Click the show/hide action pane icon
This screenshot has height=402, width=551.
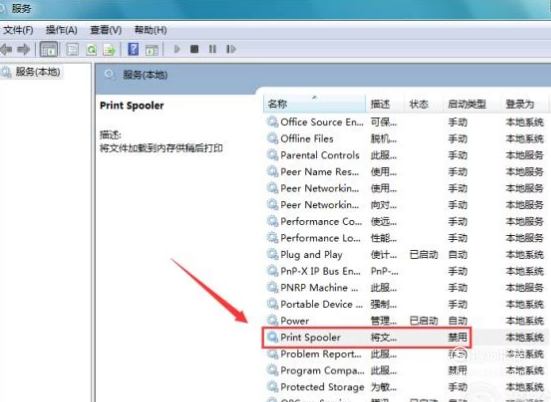coord(152,50)
